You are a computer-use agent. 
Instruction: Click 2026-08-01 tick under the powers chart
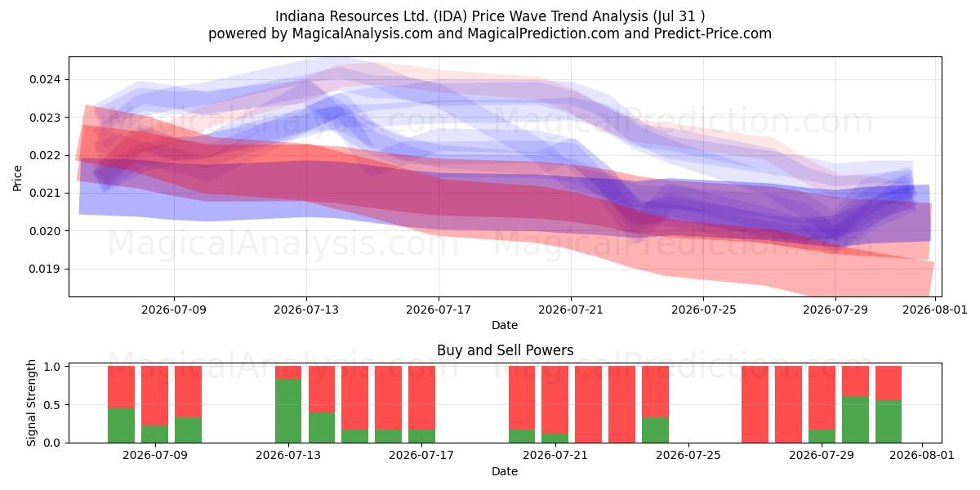tap(922, 456)
